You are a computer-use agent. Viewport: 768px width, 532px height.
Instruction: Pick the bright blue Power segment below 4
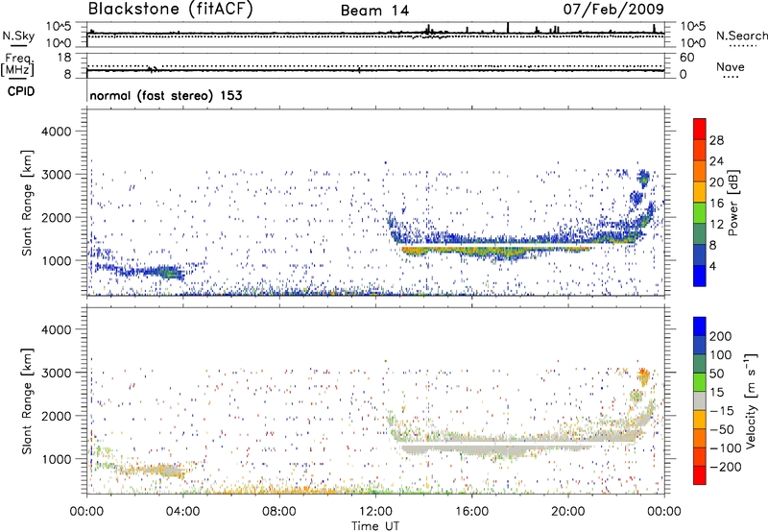pyautogui.click(x=700, y=276)
